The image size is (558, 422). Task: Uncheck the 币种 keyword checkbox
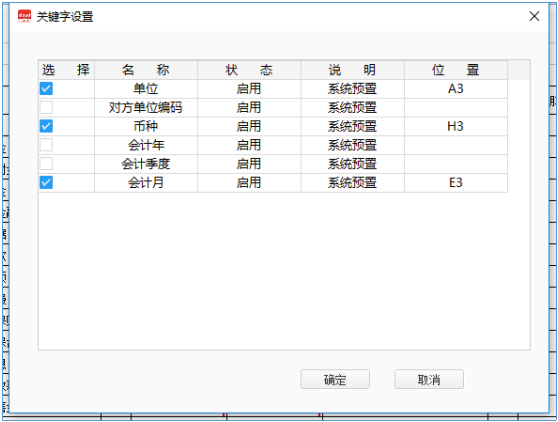[x=46, y=126]
